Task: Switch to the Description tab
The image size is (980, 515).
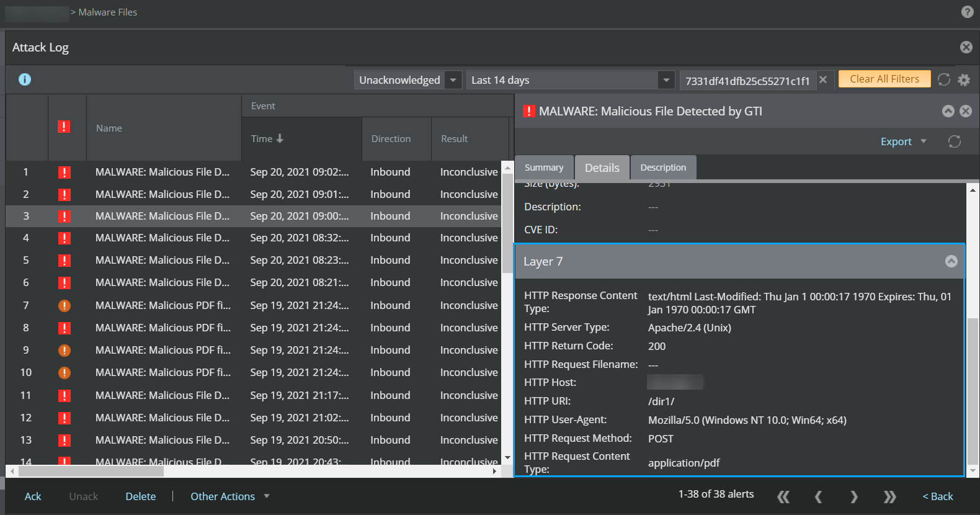Action: tap(663, 168)
